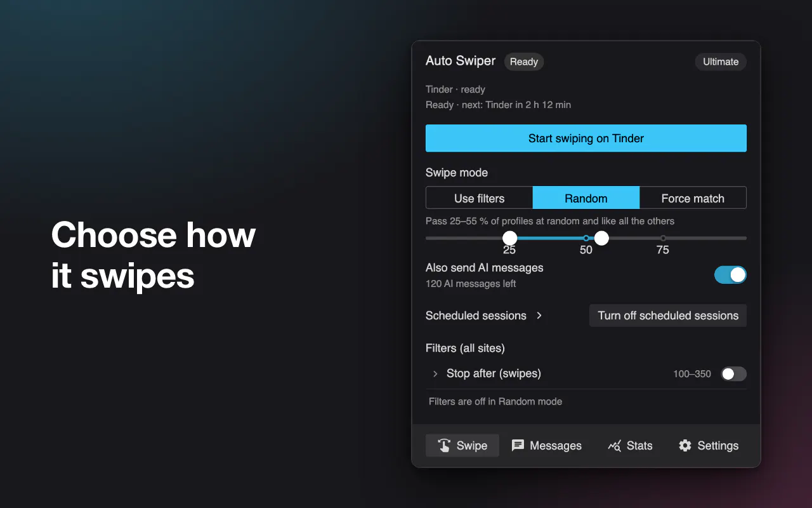
Task: Click 'Filters are off in Random mode' note
Action: click(x=495, y=401)
